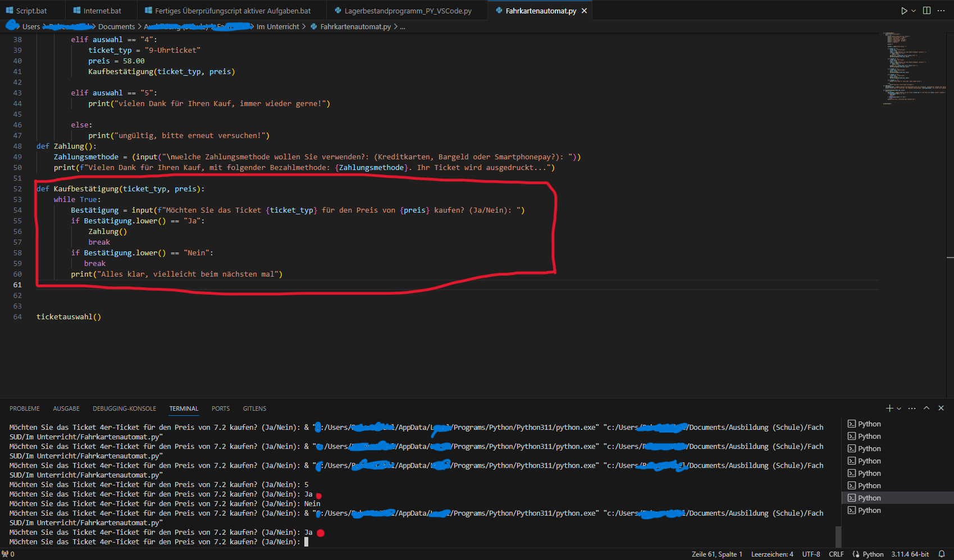Open the new terminal profile dropdown
The width and height of the screenshot is (954, 560).
tap(899, 408)
